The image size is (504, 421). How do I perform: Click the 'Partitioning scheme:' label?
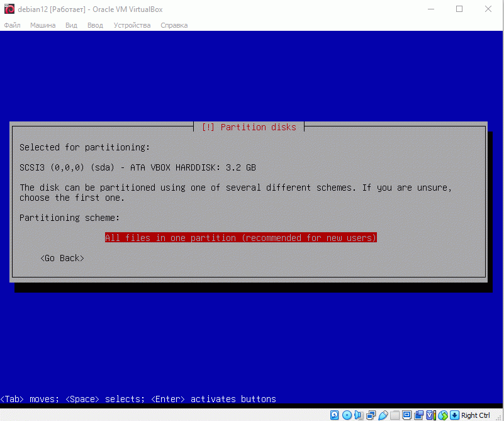click(69, 218)
